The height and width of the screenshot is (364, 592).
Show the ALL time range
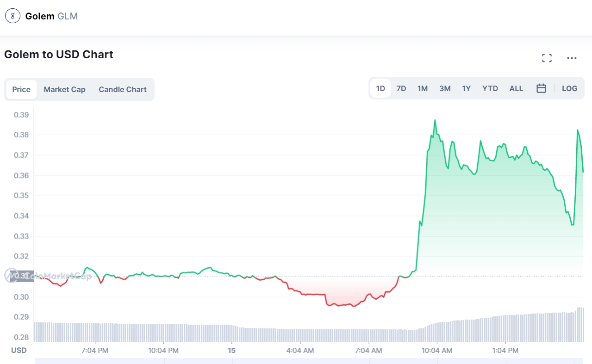coord(516,88)
